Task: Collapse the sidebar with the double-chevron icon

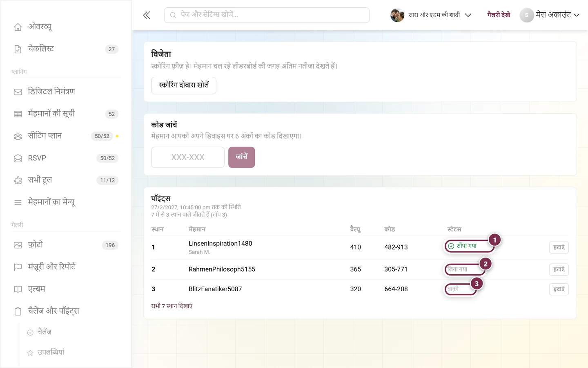Action: coord(147,15)
